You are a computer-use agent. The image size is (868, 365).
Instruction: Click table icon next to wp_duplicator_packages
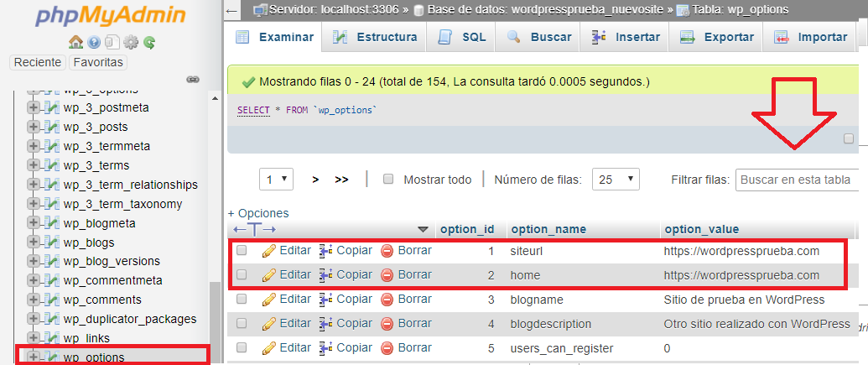click(x=51, y=320)
